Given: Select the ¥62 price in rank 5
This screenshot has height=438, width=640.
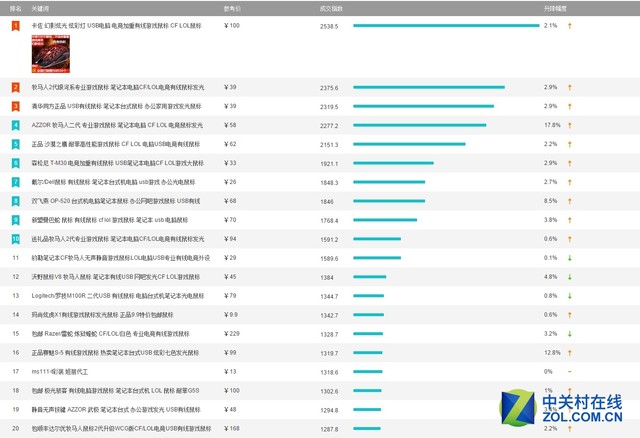Looking at the screenshot, I should pos(230,144).
